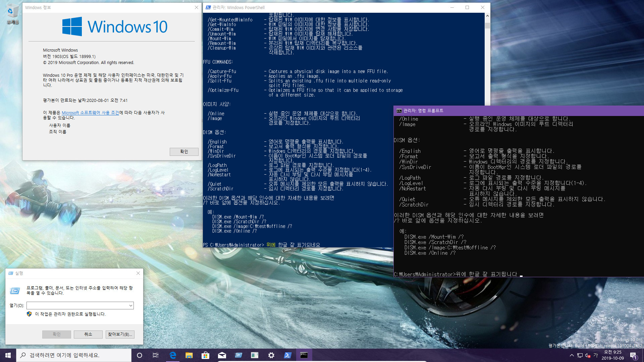Screen dimensions: 644x362
Task: Open Command Prompt window system menu icon
Action: tap(399, 111)
